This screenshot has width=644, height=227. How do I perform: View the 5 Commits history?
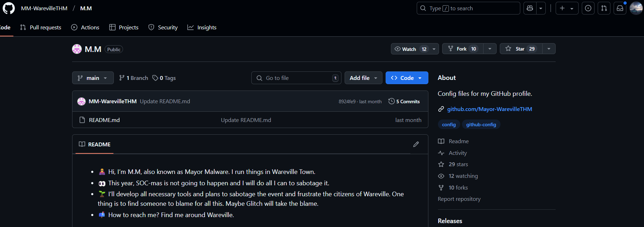[x=404, y=101]
